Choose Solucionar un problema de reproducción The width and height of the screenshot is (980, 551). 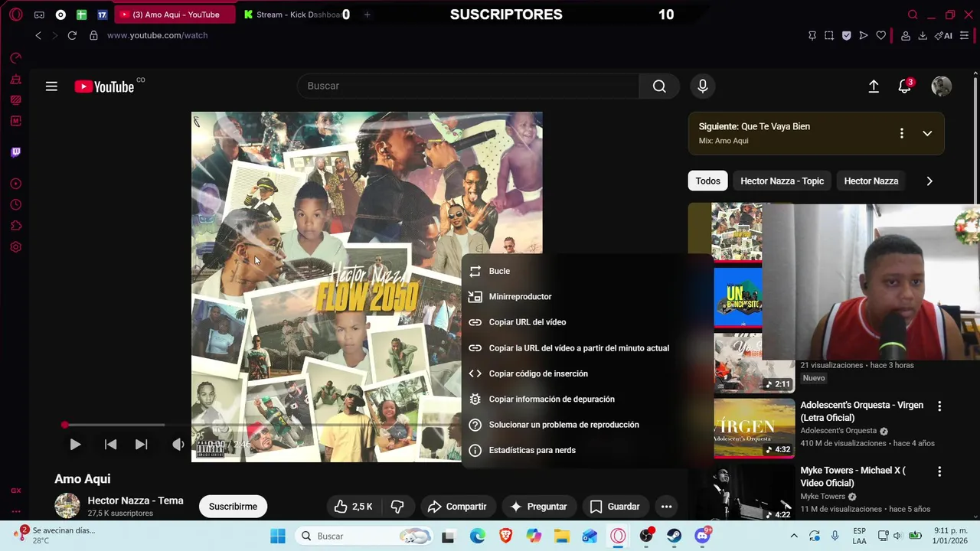click(587, 425)
